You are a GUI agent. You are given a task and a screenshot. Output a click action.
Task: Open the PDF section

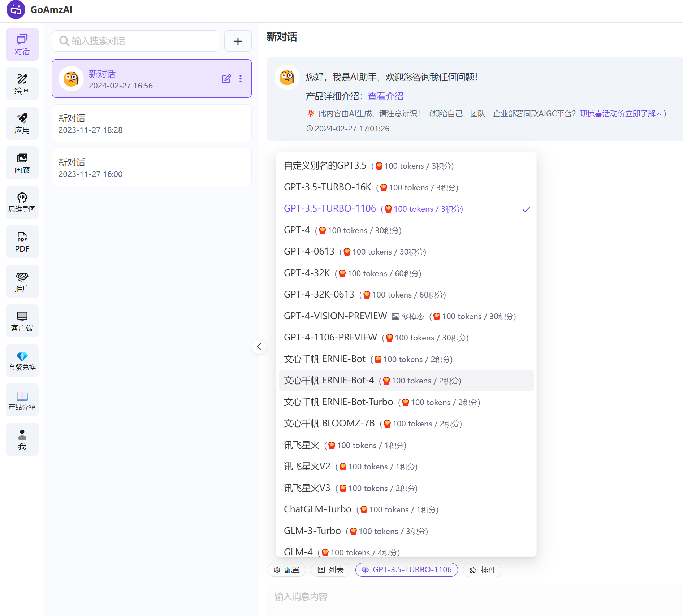pyautogui.click(x=22, y=242)
